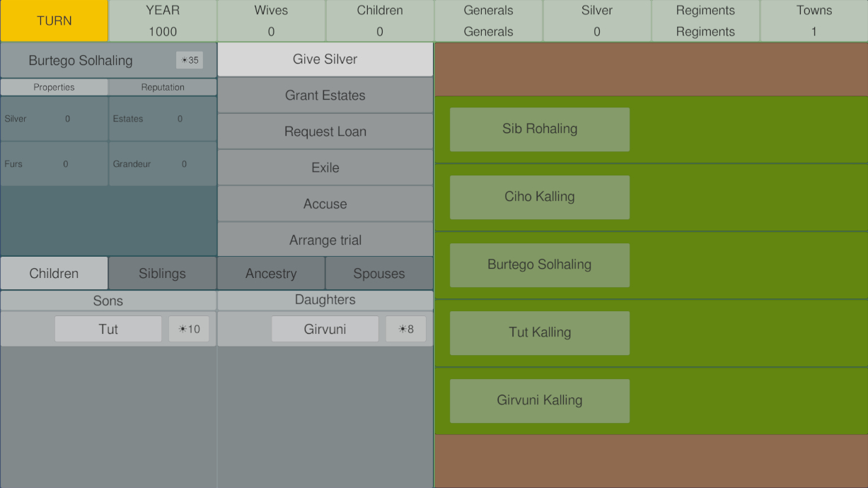Click the Sons column header
This screenshot has height=488, width=868.
pos(108,301)
